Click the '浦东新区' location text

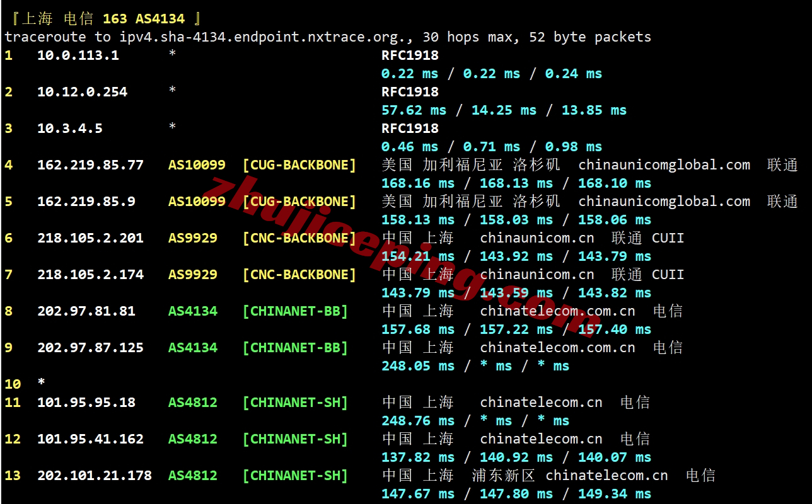tap(504, 476)
